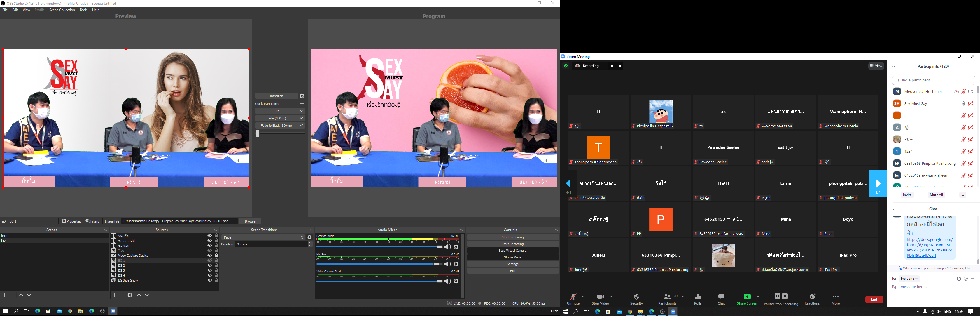Image resolution: width=980 pixels, height=316 pixels.
Task: Hide the Video Capture Device source
Action: pyautogui.click(x=209, y=256)
